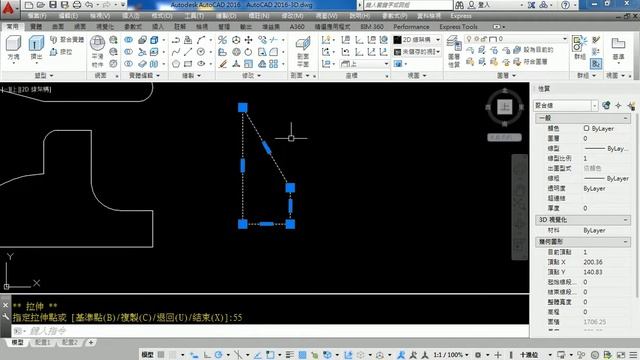Select the Move tool in the Modify panel
The image size is (640, 360).
click(248, 40)
